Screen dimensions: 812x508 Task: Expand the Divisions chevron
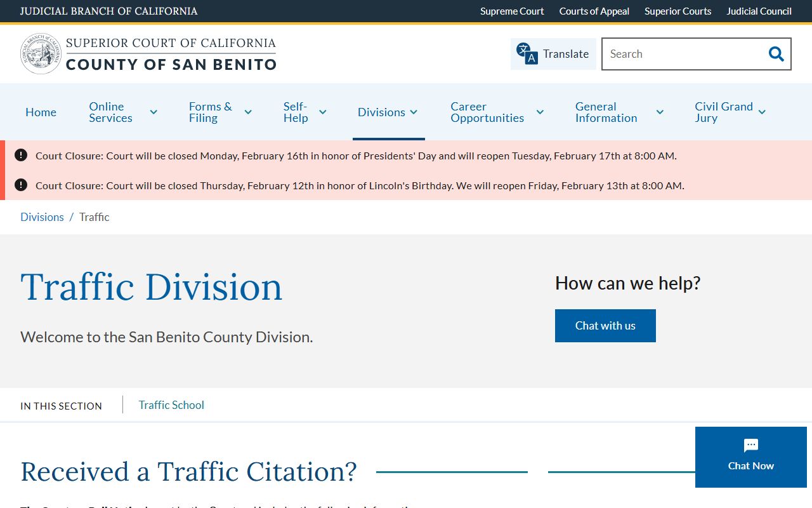(x=414, y=112)
